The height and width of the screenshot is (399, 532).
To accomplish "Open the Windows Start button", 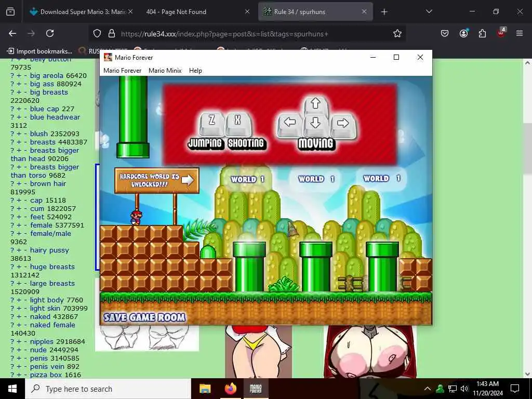I will 12,389.
